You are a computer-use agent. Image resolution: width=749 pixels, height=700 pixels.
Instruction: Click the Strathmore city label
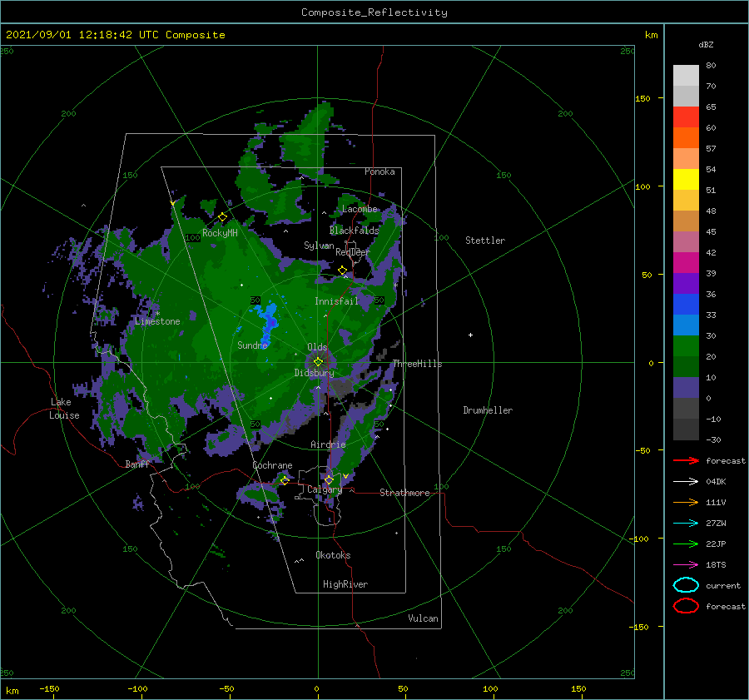coord(404,493)
